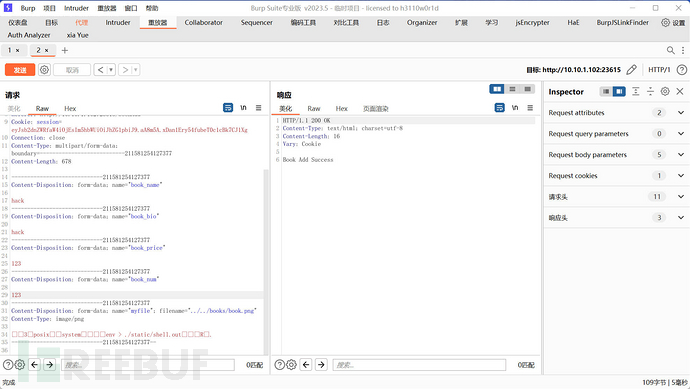Open help icon next to HTTP/1
Viewport: 690px width, 389px height.
pos(682,70)
